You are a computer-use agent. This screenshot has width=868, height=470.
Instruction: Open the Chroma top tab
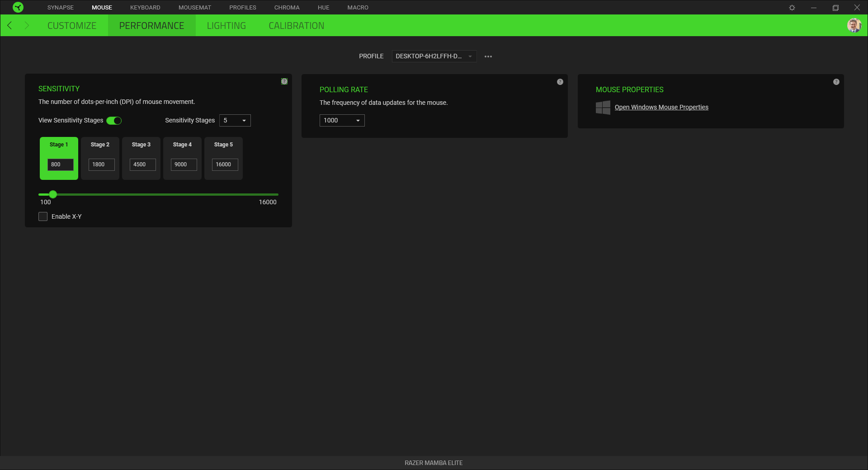[287, 8]
